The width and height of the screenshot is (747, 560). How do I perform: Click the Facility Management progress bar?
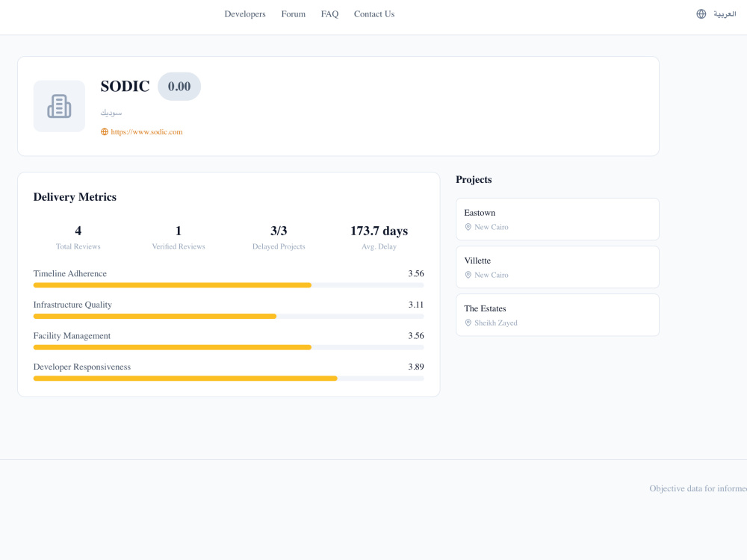(229, 348)
